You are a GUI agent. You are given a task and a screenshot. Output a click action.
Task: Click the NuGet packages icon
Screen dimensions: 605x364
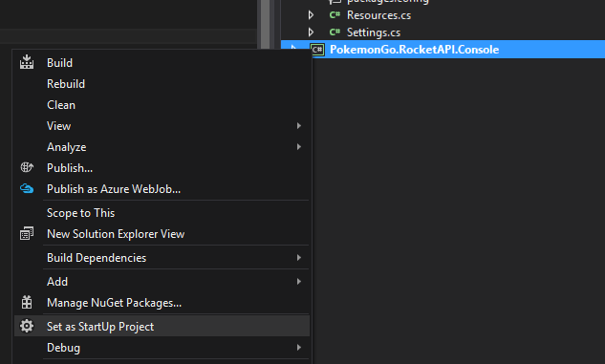(x=27, y=302)
